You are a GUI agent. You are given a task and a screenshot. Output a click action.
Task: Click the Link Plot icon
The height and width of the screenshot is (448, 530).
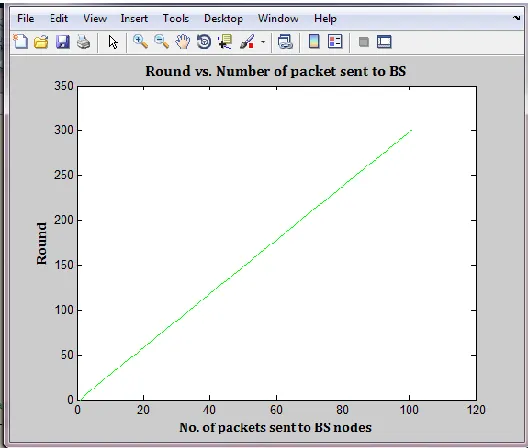(285, 42)
